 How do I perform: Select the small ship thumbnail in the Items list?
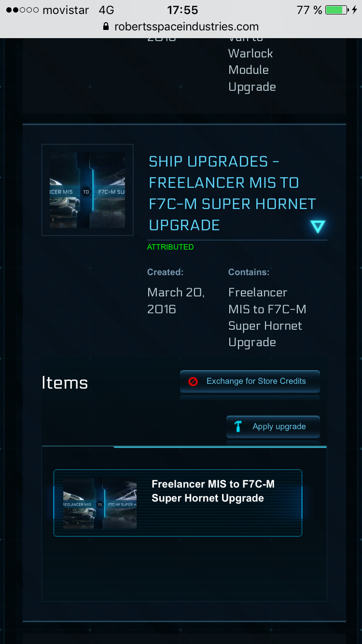[100, 504]
